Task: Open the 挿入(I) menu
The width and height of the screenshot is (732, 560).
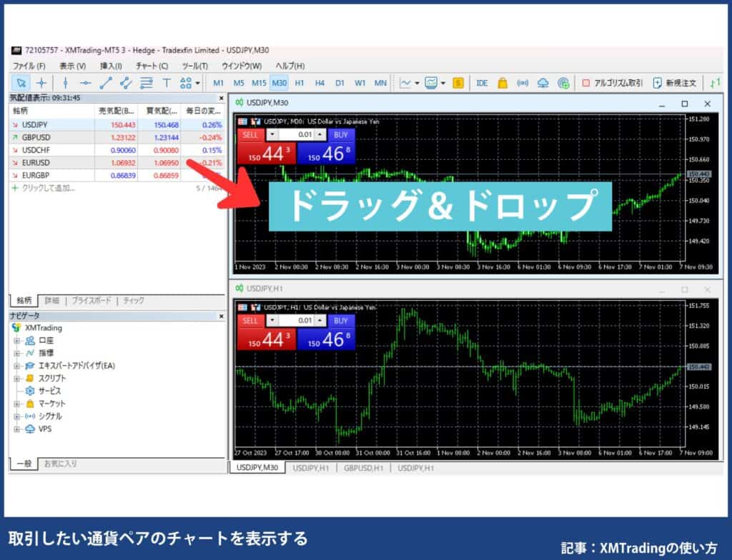Action: pyautogui.click(x=111, y=66)
